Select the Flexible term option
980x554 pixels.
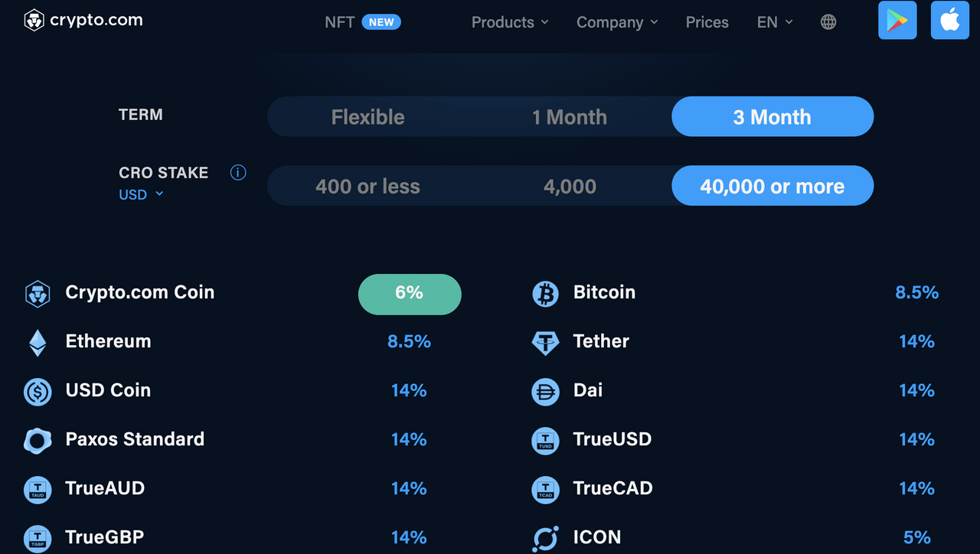pos(368,117)
